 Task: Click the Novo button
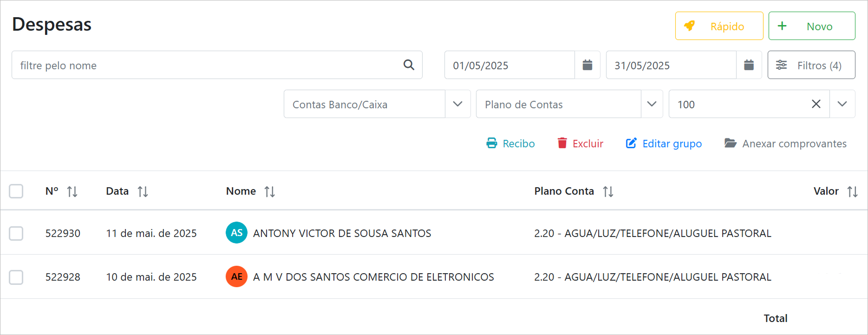point(811,26)
